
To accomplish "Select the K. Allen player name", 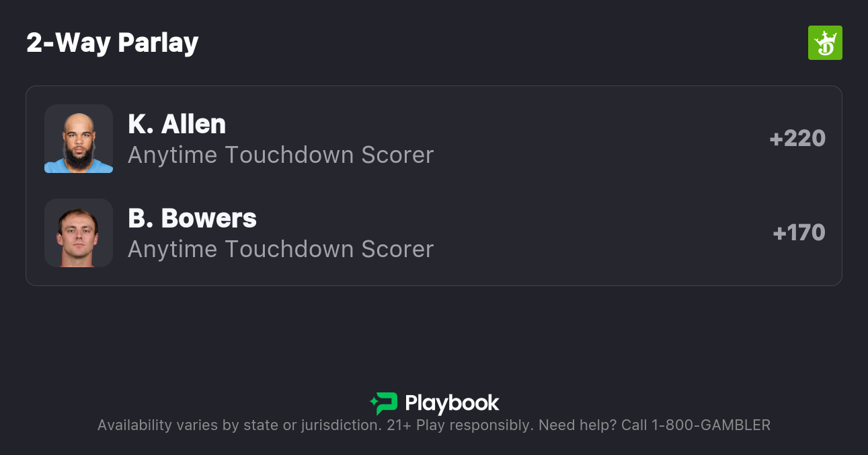I will (x=177, y=124).
